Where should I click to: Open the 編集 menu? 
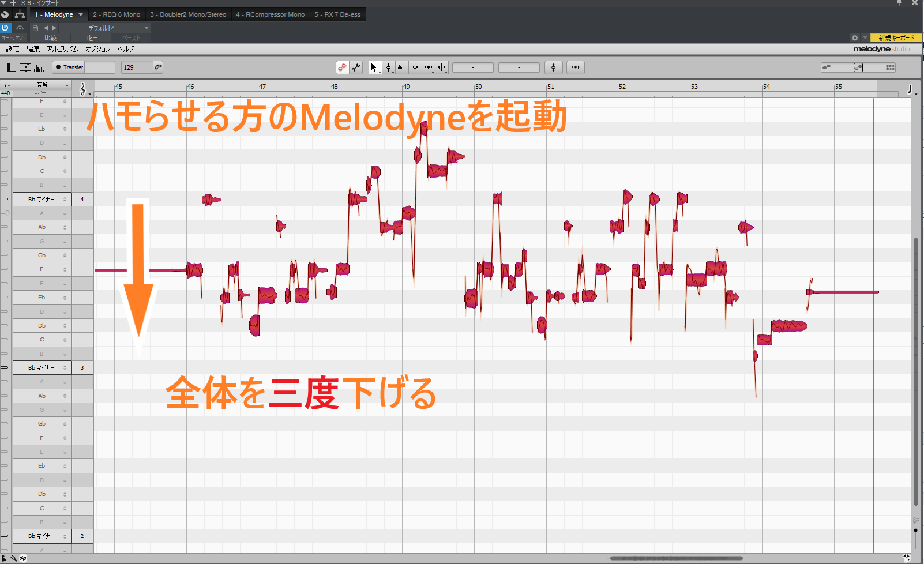pyautogui.click(x=33, y=49)
